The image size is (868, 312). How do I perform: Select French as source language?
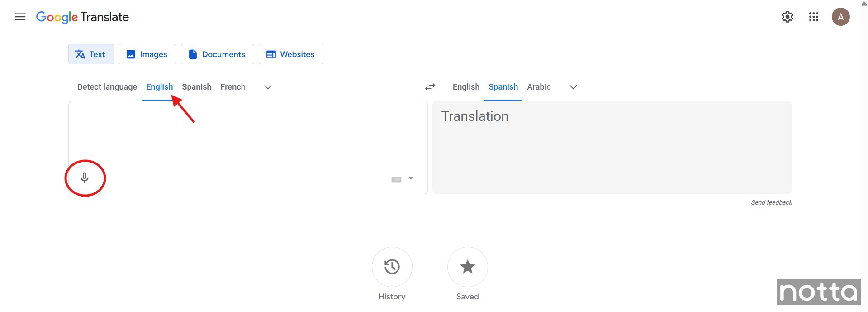click(233, 87)
